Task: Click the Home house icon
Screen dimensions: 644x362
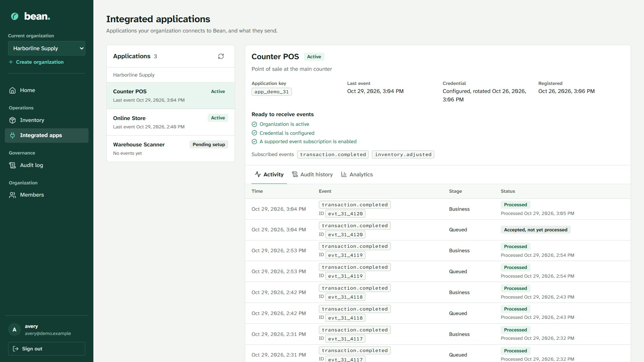Action: [13, 90]
